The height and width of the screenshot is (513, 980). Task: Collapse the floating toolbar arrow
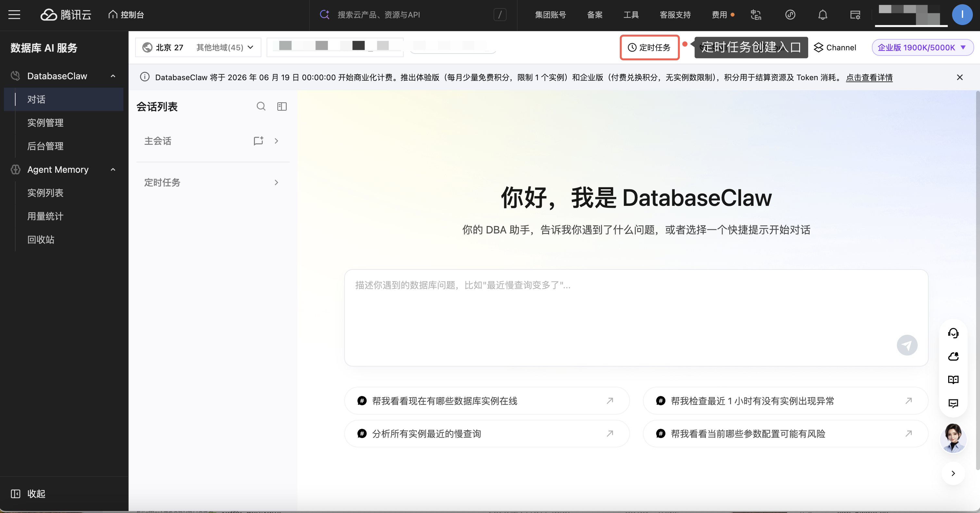[x=953, y=473]
